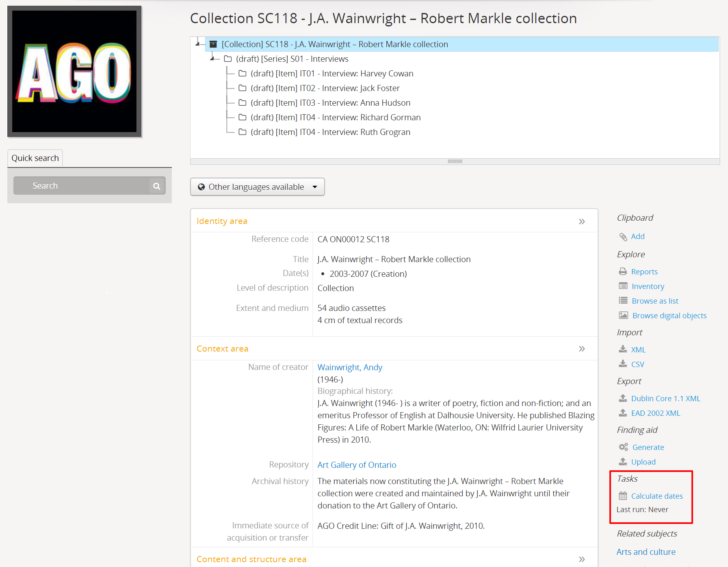Collapse the S01 Interviews series node
This screenshot has width=728, height=567.
pyautogui.click(x=212, y=59)
